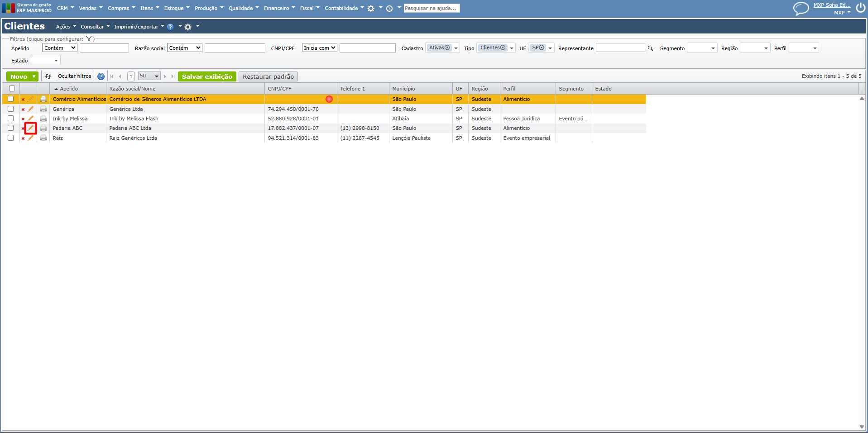Print the Genérica client record
The width and height of the screenshot is (868, 433).
point(43,109)
